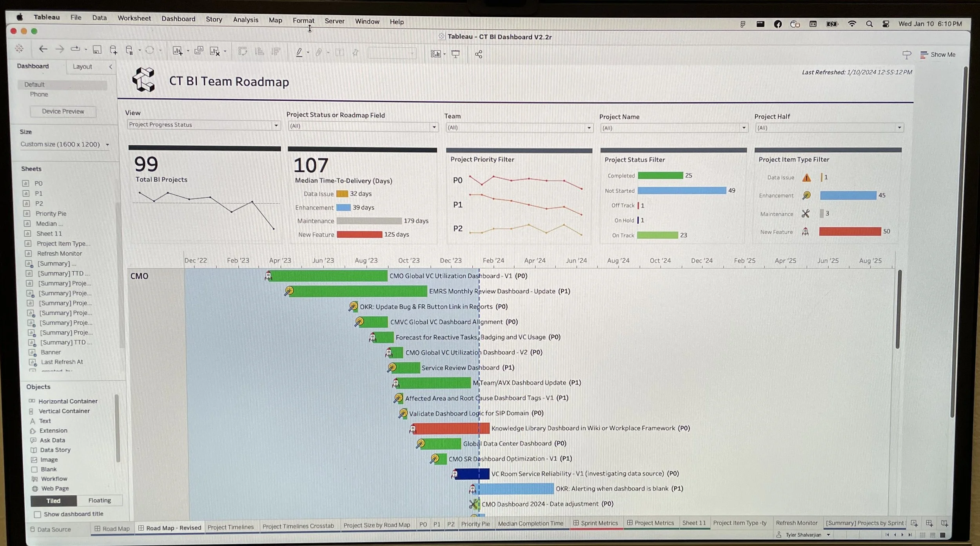Click the Share workbook icon
This screenshot has width=980, height=546.
(479, 54)
